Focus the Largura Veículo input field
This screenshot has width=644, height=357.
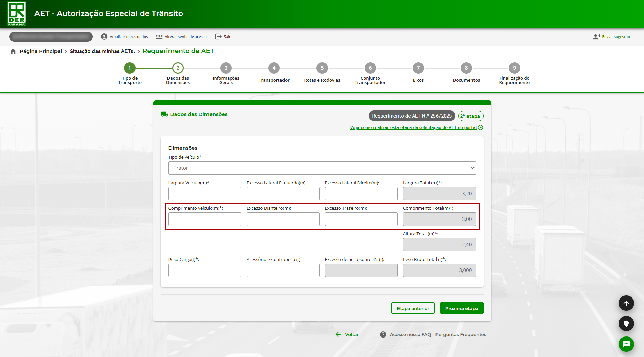(205, 194)
